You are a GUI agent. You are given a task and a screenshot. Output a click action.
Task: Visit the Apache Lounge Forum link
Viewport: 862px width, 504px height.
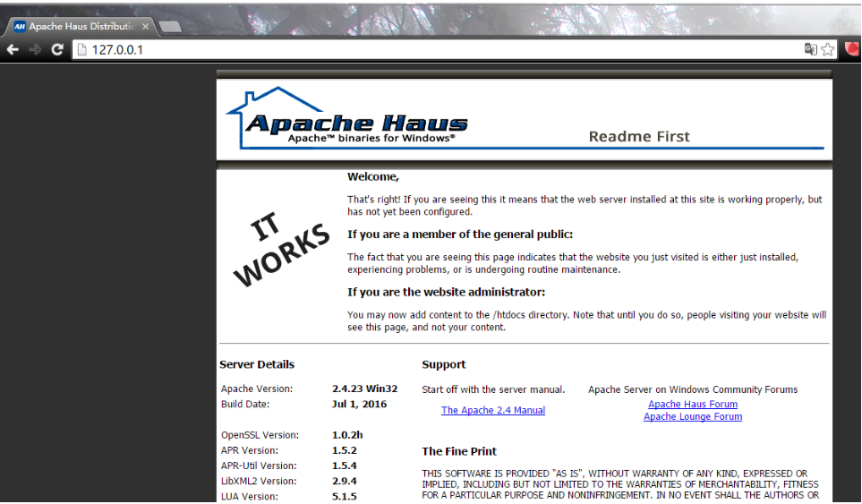[x=693, y=416]
